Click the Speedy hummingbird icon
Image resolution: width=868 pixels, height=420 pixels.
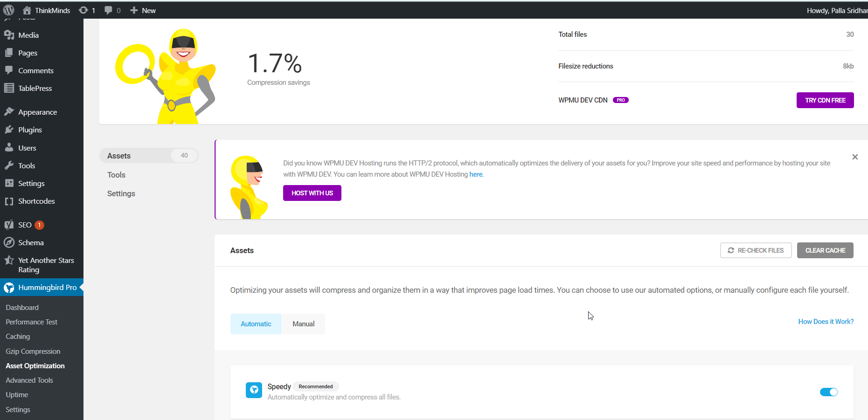[x=254, y=390]
